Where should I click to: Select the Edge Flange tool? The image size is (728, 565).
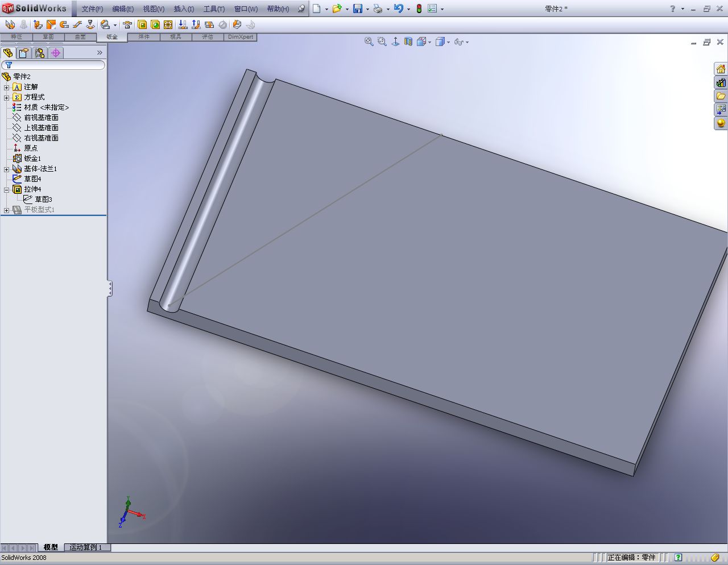tap(38, 24)
